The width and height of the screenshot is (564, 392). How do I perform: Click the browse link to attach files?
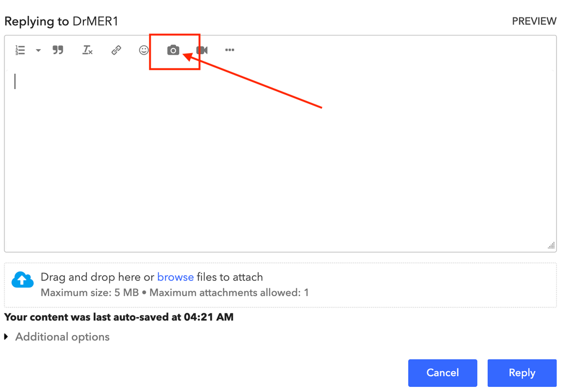(175, 277)
